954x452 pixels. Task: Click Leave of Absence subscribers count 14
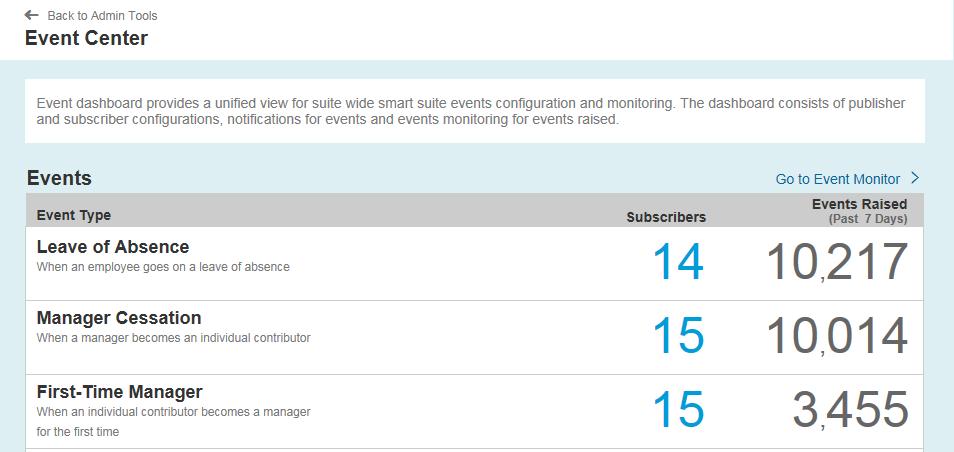pos(678,263)
